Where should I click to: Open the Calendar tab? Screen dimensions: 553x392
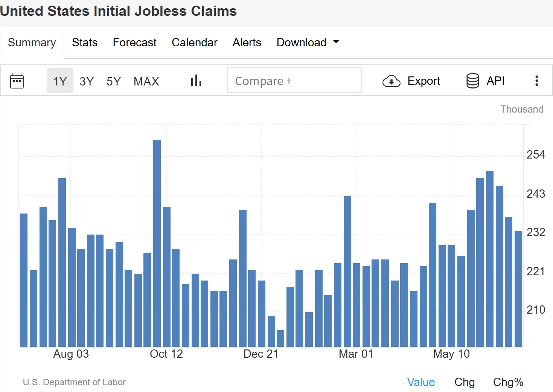coord(195,43)
